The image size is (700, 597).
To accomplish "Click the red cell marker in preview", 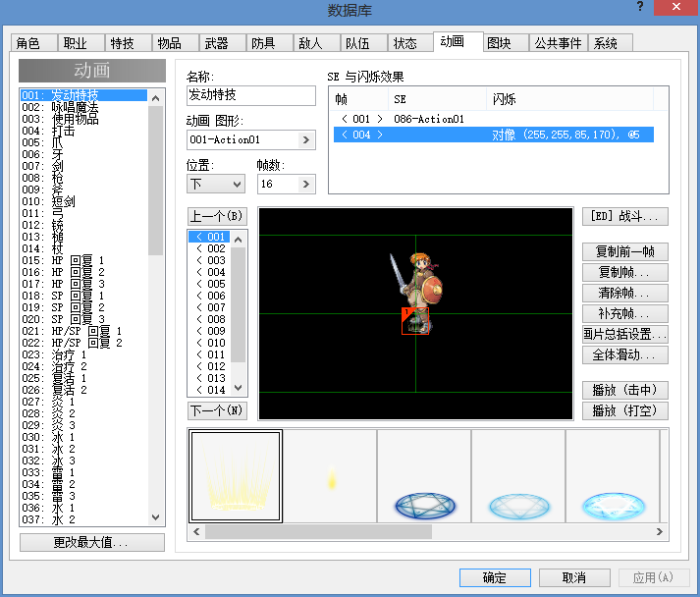I will click(x=415, y=321).
